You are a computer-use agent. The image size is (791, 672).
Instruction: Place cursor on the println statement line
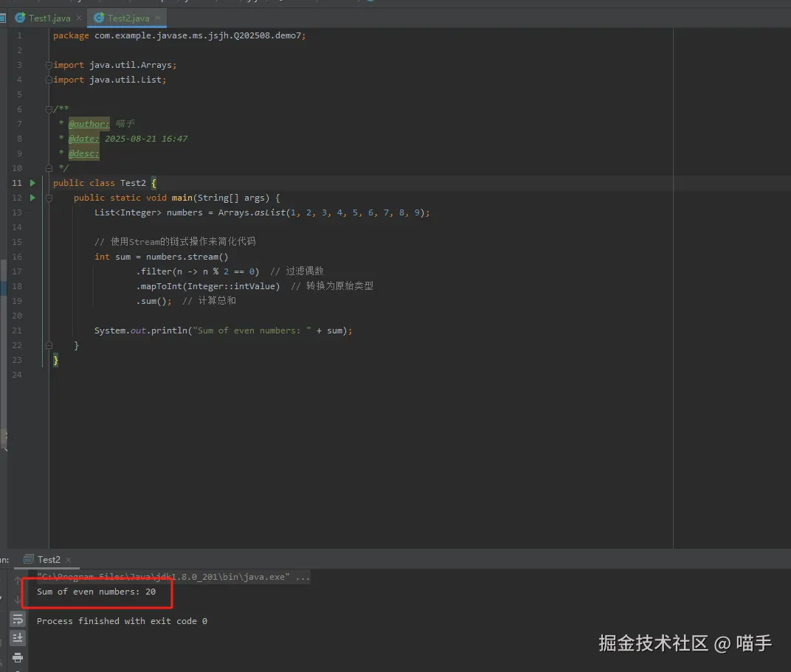click(223, 330)
